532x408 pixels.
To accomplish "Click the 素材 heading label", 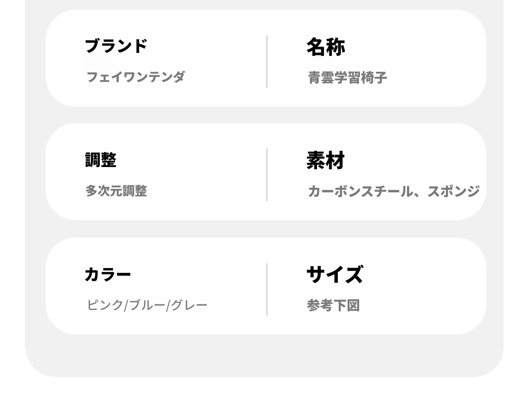I will tap(325, 160).
